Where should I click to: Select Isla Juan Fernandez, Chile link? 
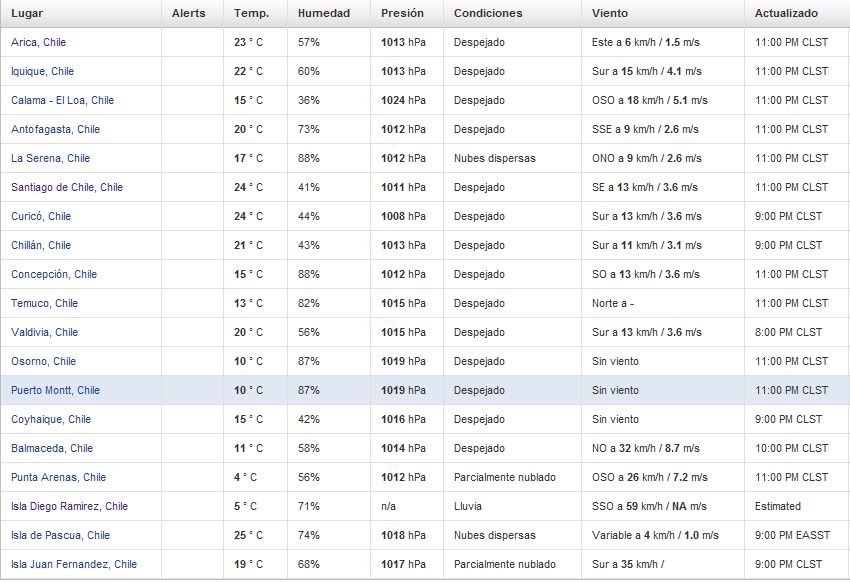74,564
